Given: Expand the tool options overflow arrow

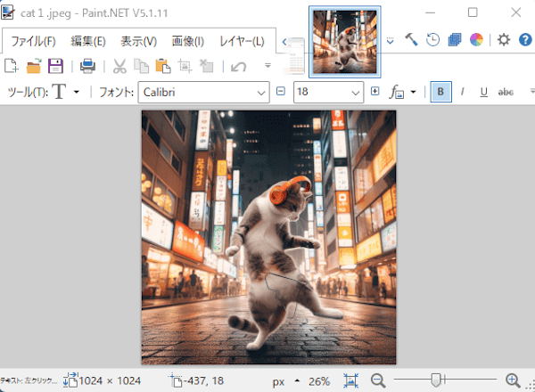Looking at the screenshot, I should pyautogui.click(x=532, y=91).
